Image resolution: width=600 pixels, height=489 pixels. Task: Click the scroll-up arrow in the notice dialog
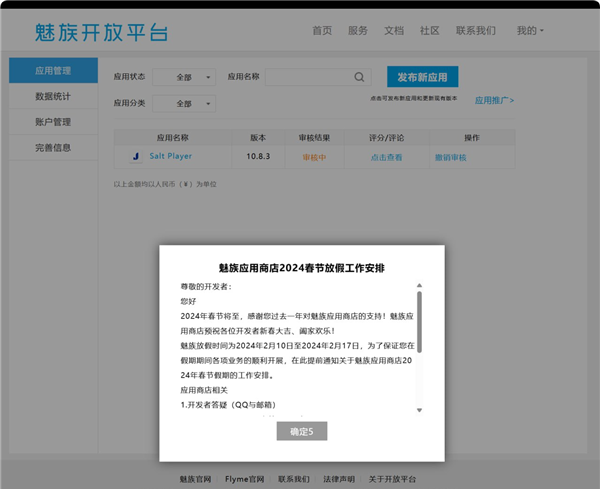click(x=419, y=286)
